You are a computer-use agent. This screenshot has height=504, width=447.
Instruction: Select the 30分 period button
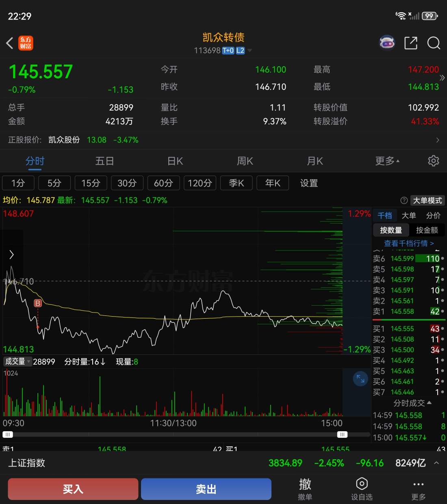127,183
